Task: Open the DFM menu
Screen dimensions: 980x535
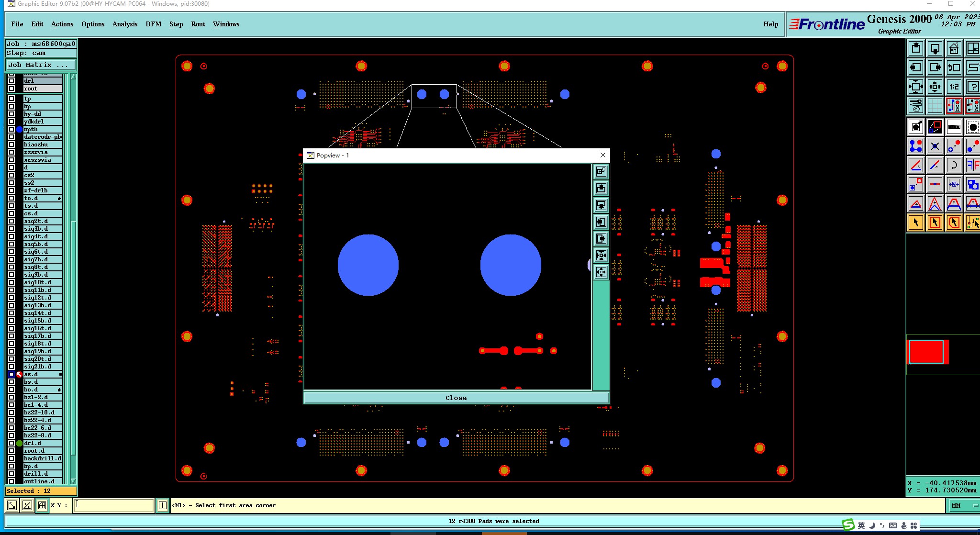Action: pos(153,24)
